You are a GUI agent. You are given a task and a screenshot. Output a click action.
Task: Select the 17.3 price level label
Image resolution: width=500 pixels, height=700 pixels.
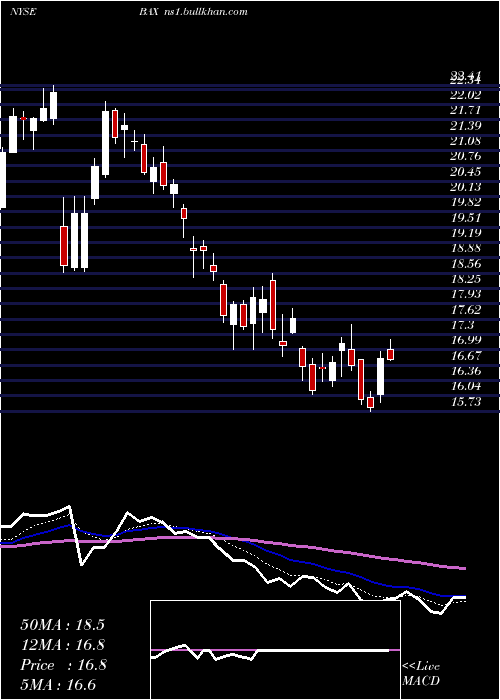coord(462,325)
